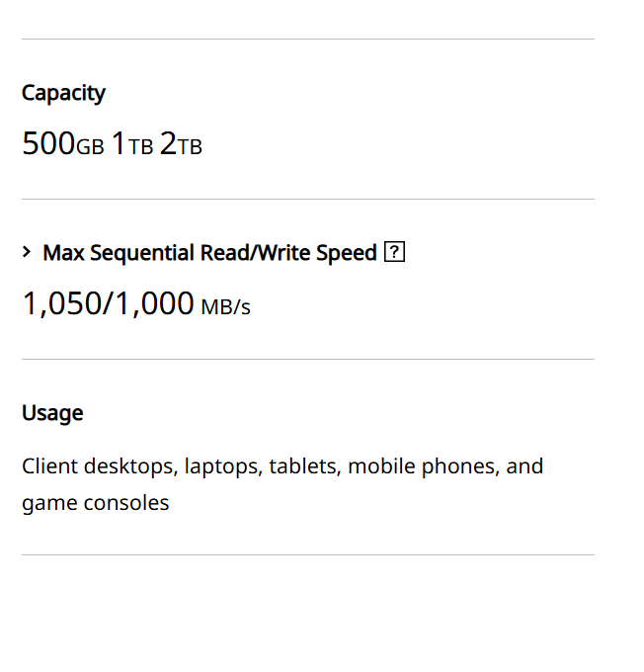Click the bottom divider below Usage text
The height and width of the screenshot is (672, 644).
[x=308, y=555]
